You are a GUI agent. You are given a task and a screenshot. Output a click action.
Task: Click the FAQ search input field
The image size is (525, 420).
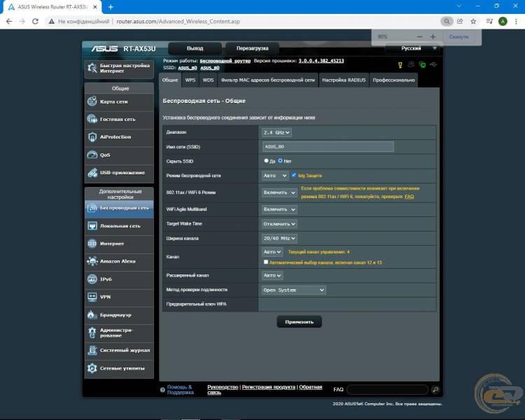(388, 389)
